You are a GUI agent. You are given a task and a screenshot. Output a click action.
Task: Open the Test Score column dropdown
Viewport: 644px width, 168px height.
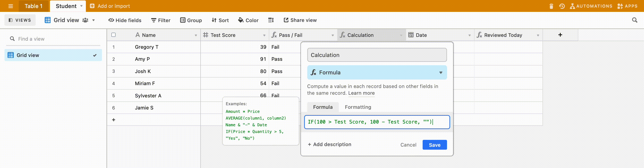click(264, 35)
